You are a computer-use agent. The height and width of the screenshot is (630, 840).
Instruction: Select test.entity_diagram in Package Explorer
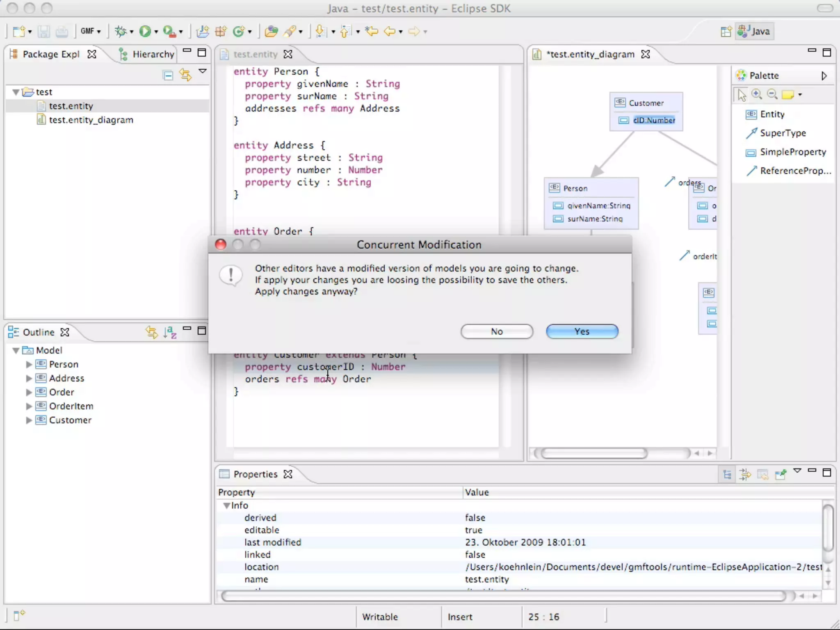(91, 120)
